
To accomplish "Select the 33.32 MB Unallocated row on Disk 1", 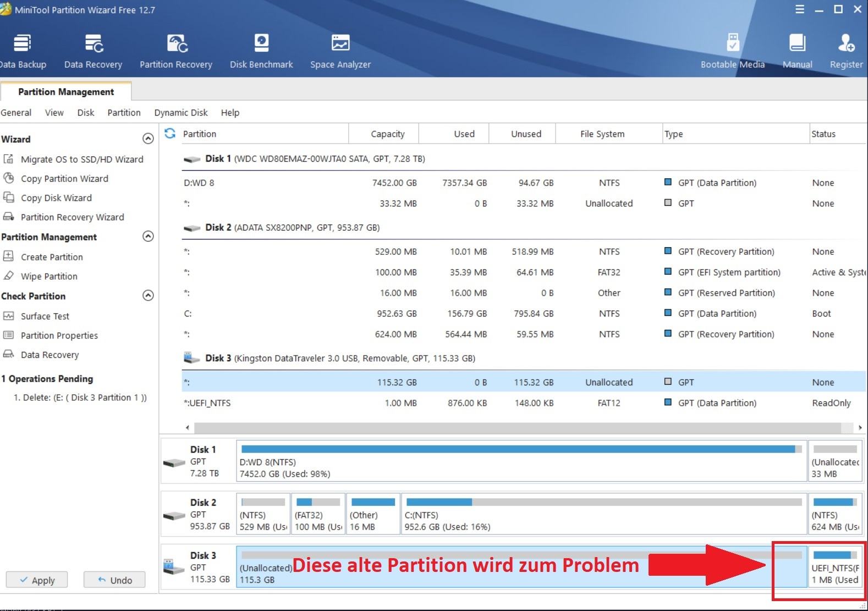I will coord(524,203).
